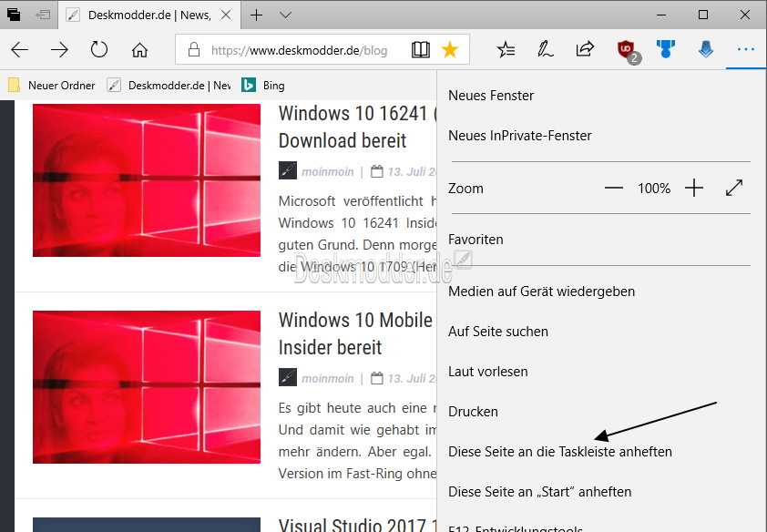This screenshot has height=532, width=767.
Task: Click the first article's author avatar
Action: pos(288,170)
